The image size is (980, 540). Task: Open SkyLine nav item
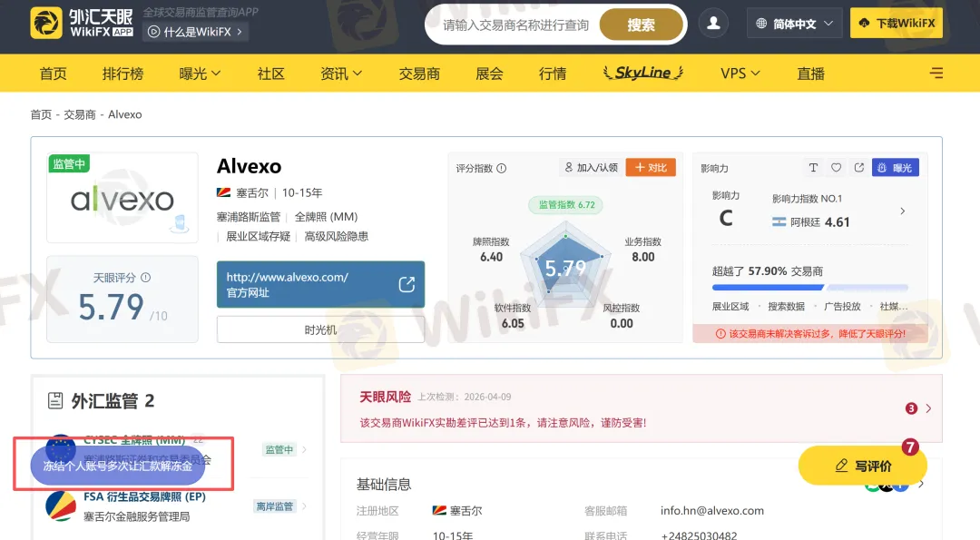coord(643,73)
